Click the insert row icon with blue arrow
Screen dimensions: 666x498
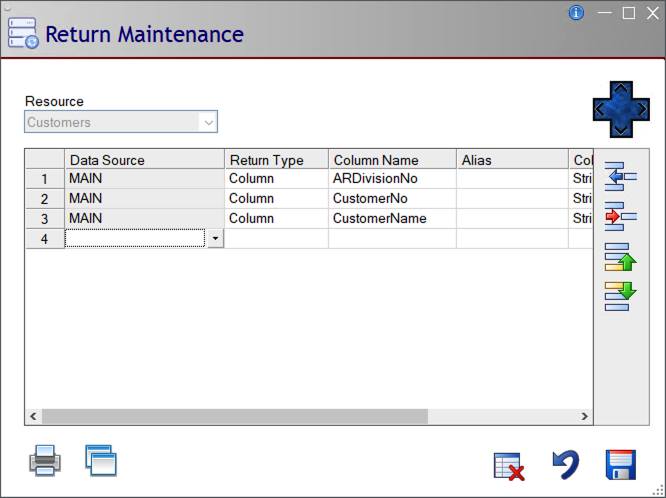point(621,175)
